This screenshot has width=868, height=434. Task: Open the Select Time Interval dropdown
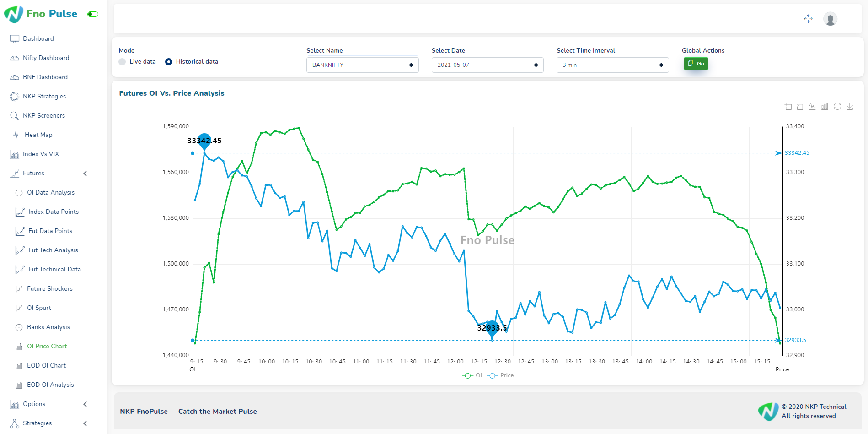point(612,65)
